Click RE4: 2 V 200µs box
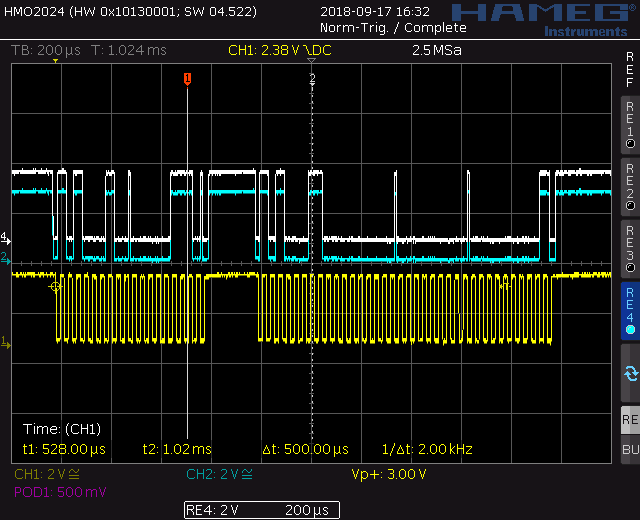Image resolution: width=640 pixels, height=520 pixels. point(262,510)
